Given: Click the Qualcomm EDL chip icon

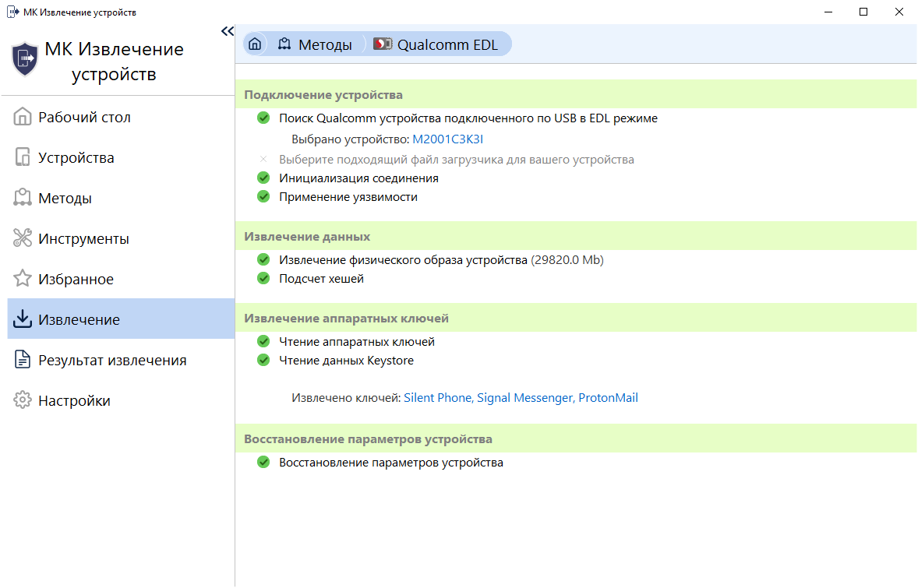Looking at the screenshot, I should click(383, 44).
